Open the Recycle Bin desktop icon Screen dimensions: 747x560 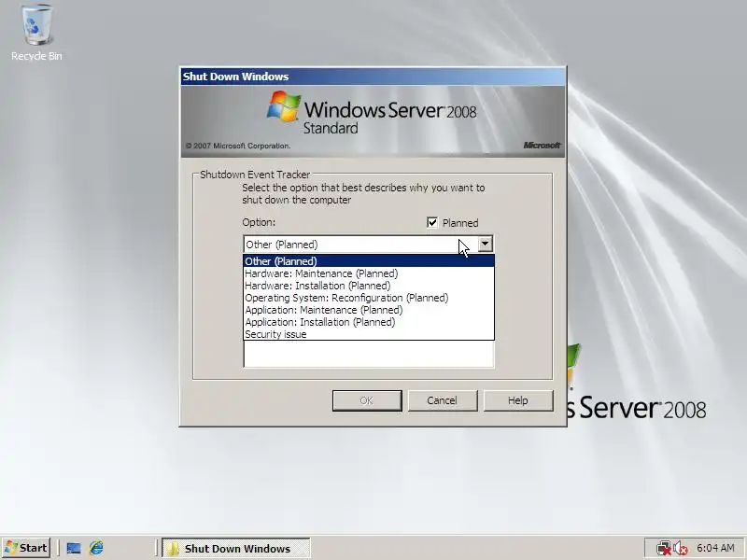(36, 33)
